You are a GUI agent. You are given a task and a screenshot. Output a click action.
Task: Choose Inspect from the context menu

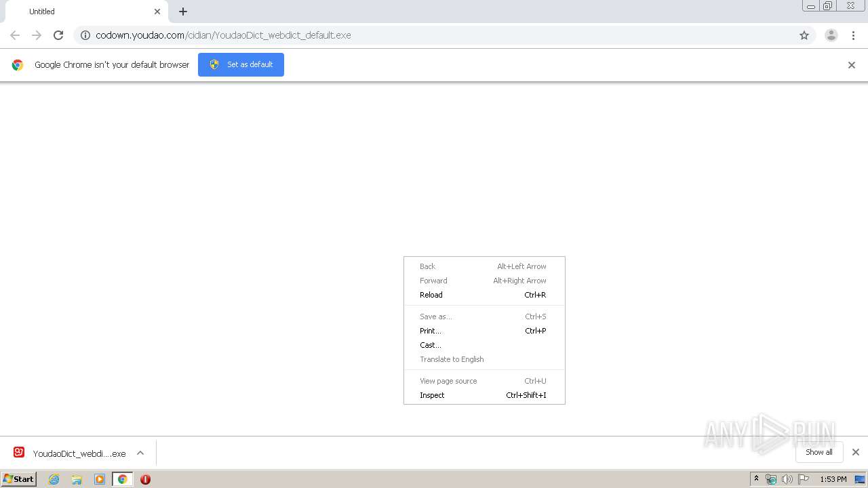[x=484, y=395]
